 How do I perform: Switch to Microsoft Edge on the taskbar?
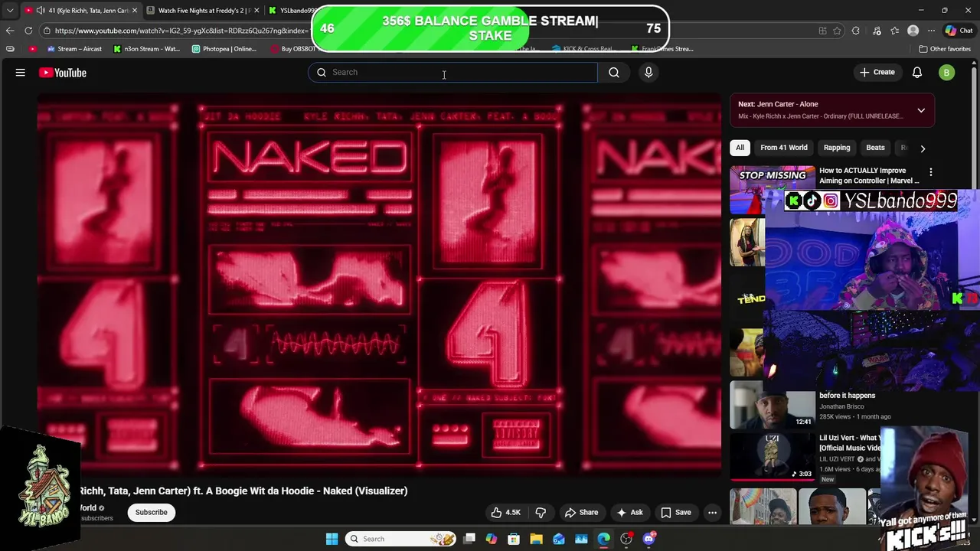pos(604,539)
